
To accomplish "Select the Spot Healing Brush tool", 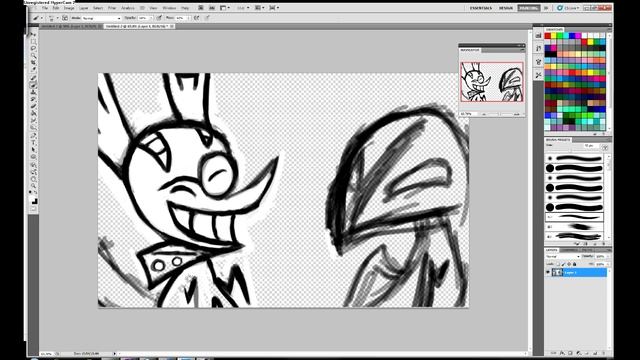I will click(x=33, y=78).
